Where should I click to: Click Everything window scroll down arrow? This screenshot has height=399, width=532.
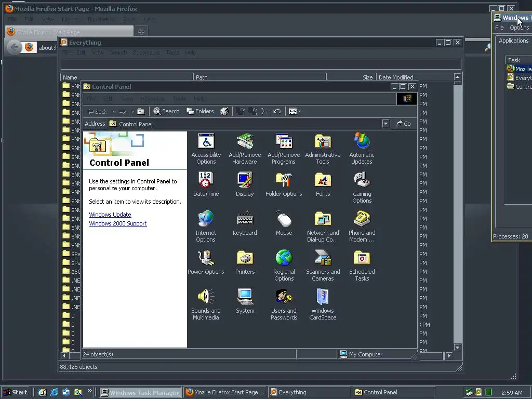click(x=457, y=348)
